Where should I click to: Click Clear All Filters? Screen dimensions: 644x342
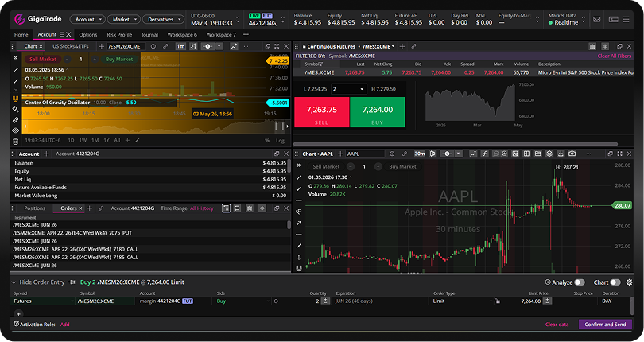pos(615,56)
